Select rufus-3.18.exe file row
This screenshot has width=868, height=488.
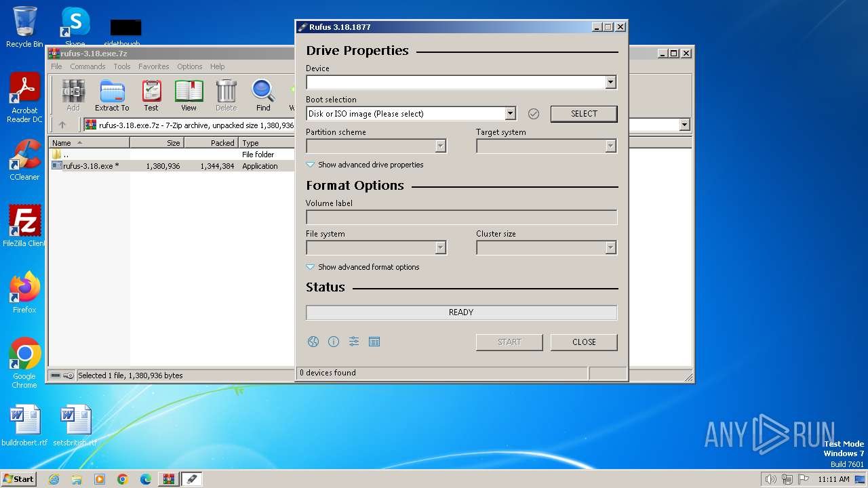[172, 166]
